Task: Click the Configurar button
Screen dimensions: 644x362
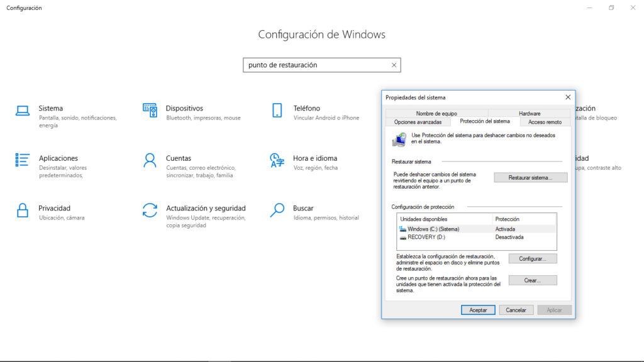Action: coord(533,258)
